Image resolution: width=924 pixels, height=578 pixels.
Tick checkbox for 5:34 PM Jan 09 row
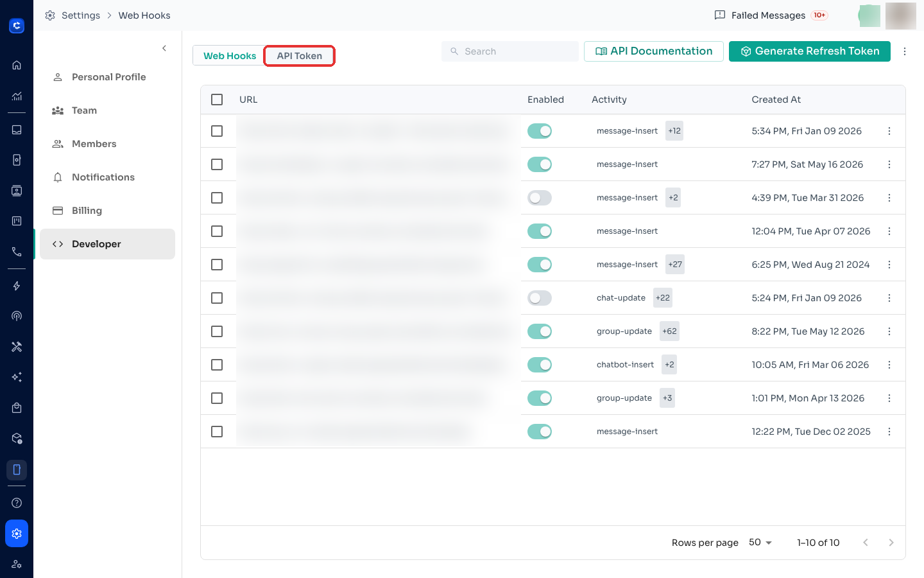tap(217, 131)
